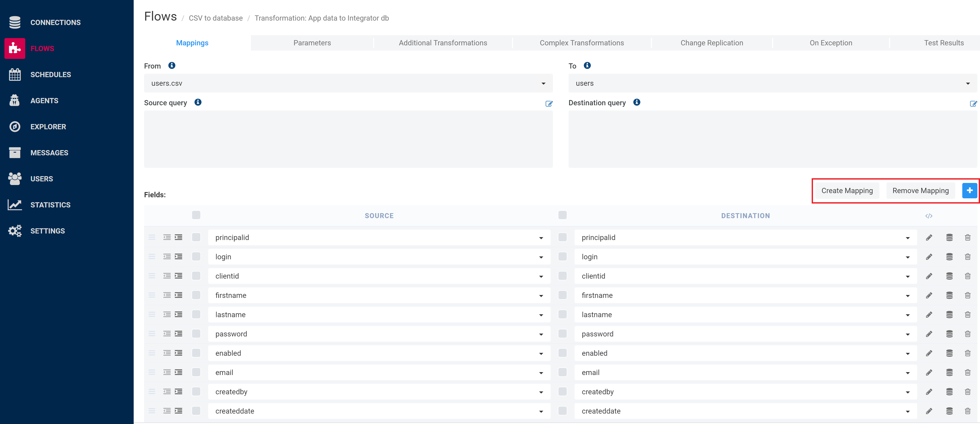Image resolution: width=980 pixels, height=424 pixels.
Task: Click the pencil edit icon for principalid row
Action: pos(929,237)
